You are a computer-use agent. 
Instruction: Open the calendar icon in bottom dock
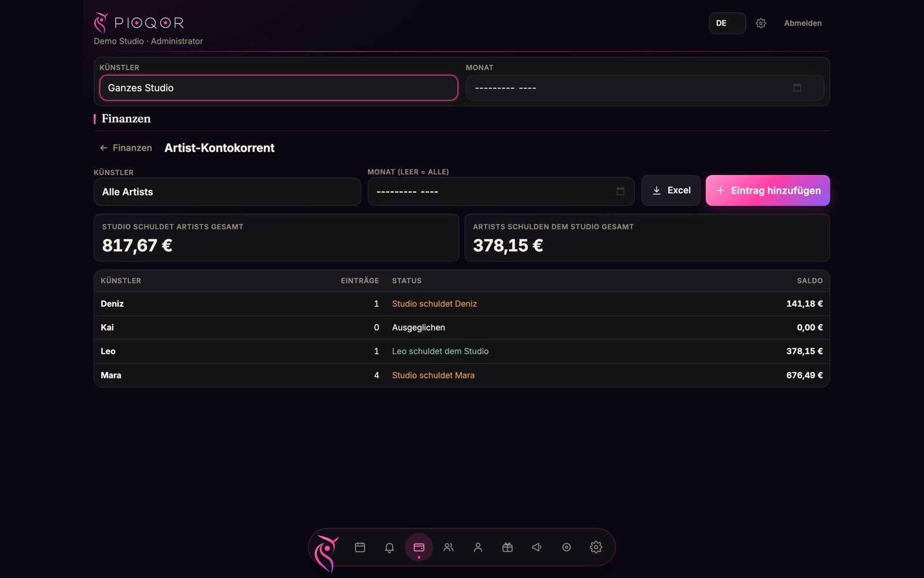360,547
